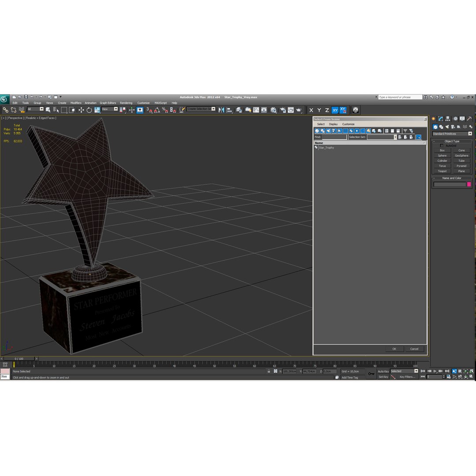The height and width of the screenshot is (476, 476).
Task: Open the reference coordinate View dropdown
Action: 110,109
